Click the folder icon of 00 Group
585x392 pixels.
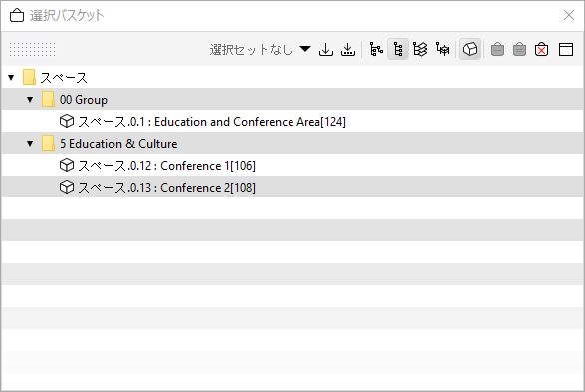[49, 99]
